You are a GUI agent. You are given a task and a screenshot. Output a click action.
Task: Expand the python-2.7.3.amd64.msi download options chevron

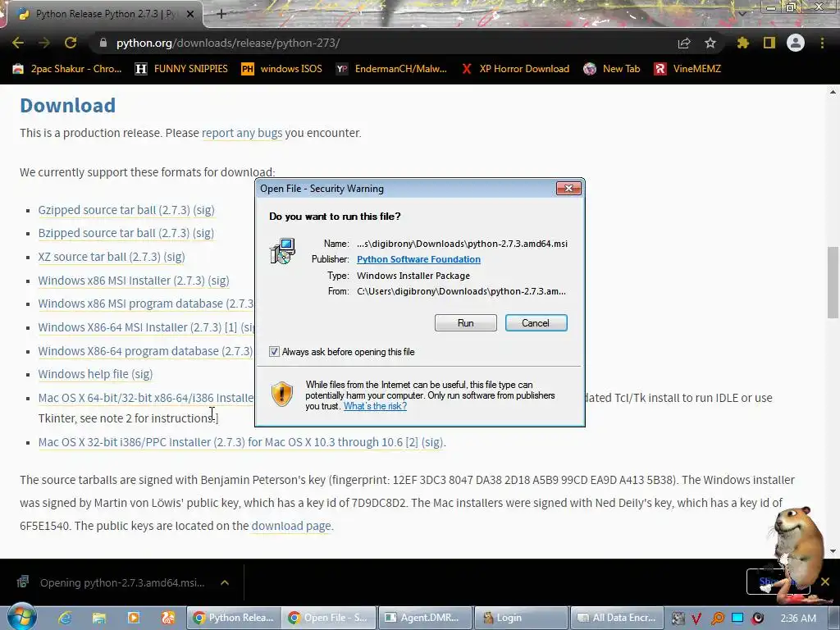[x=225, y=582]
